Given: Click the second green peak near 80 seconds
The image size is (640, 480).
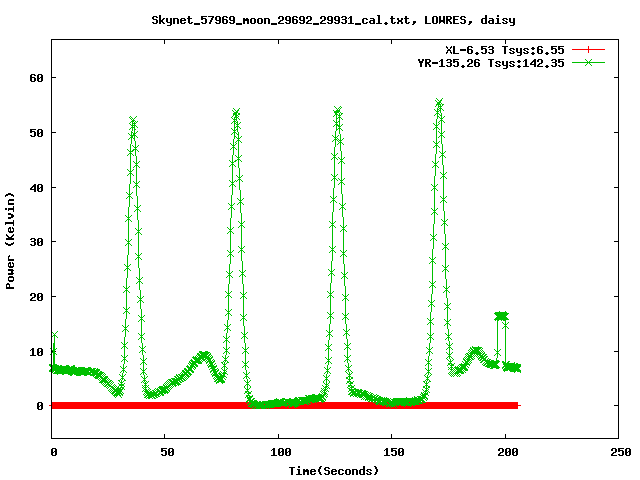Looking at the screenshot, I should point(236,112).
